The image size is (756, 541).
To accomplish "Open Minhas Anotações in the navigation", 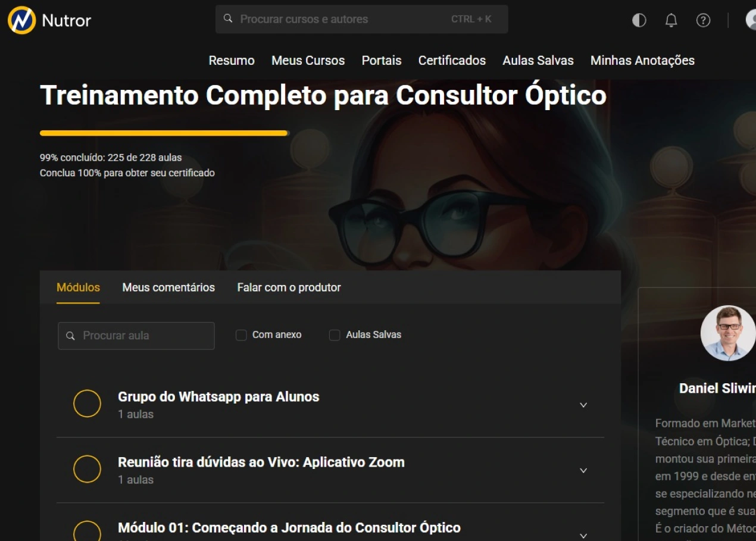I will point(642,60).
